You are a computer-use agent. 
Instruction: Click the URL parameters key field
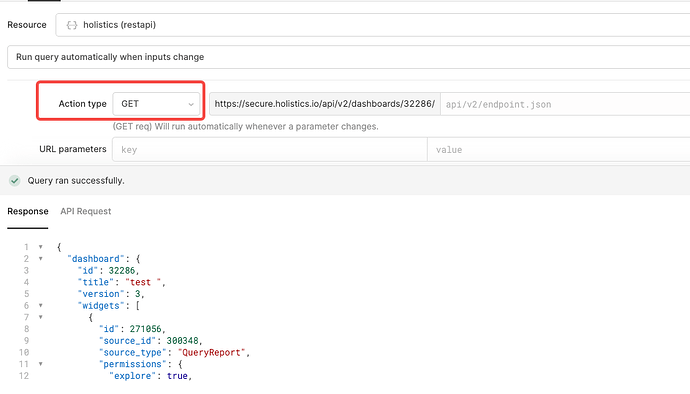(x=270, y=150)
